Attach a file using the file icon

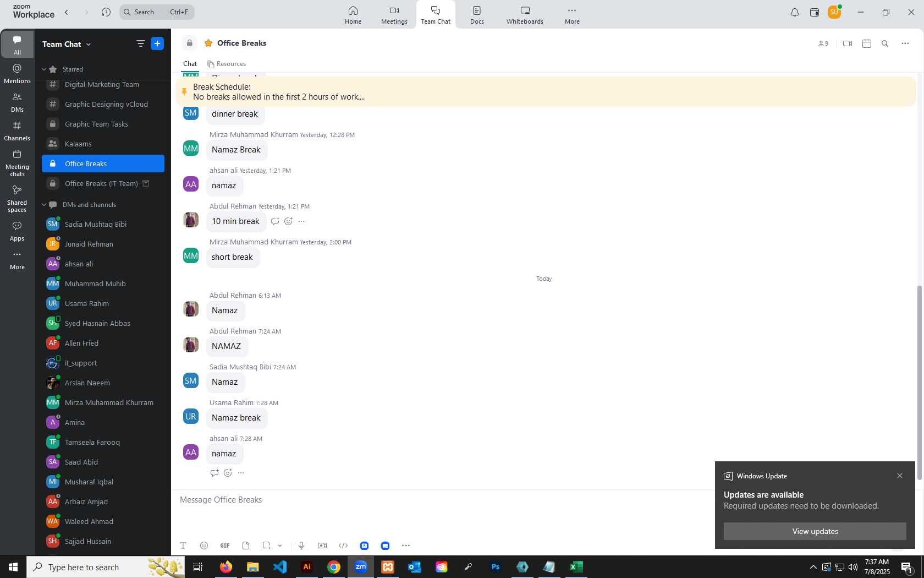246,546
